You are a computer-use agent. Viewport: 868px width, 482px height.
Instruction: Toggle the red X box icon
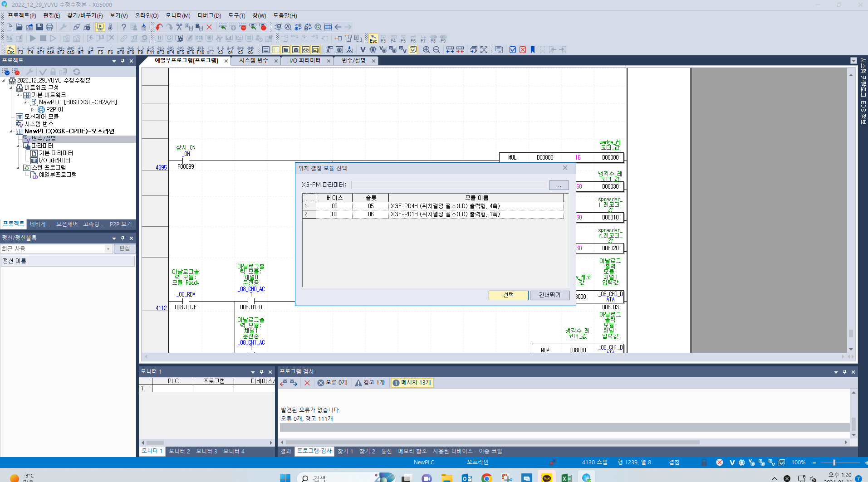(x=523, y=50)
